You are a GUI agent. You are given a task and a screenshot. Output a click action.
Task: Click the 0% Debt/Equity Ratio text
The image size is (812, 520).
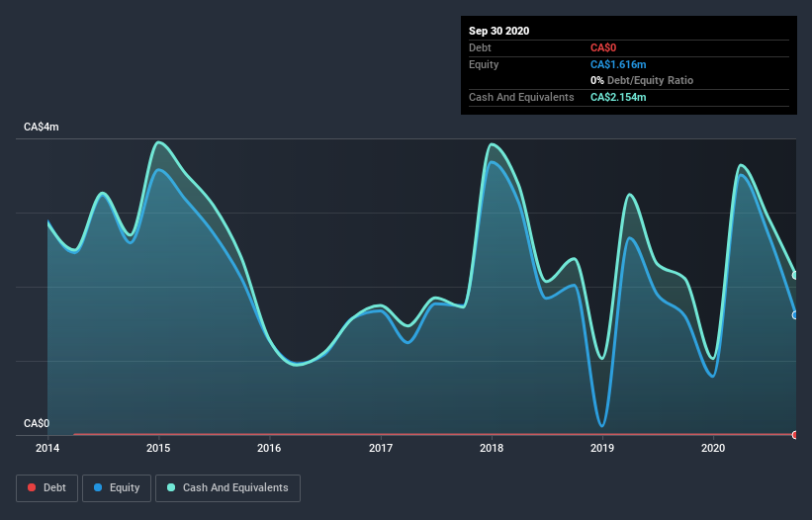point(642,80)
